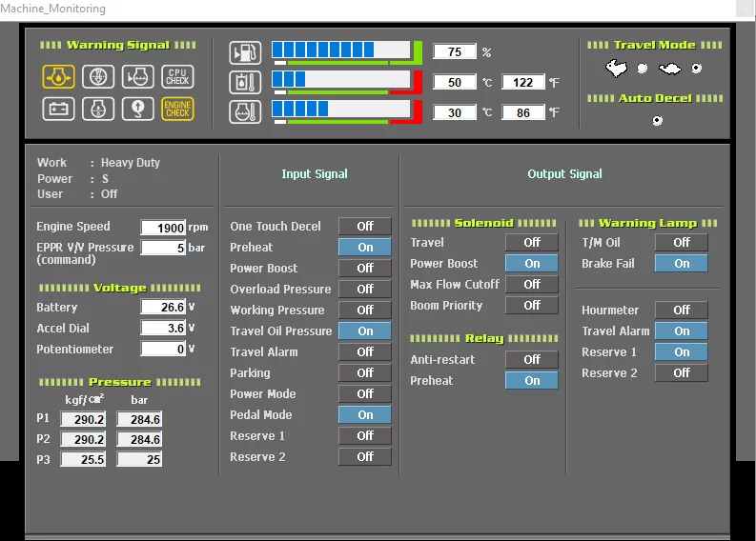756x541 pixels.
Task: Click the Brake Fail On button
Action: (681, 264)
